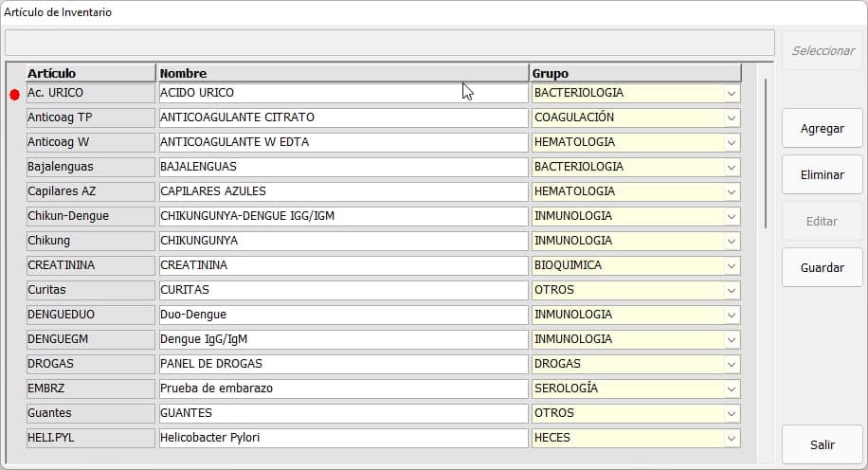
Task: Click the ANTICOAGULANTE CITRATO name field
Action: [343, 117]
